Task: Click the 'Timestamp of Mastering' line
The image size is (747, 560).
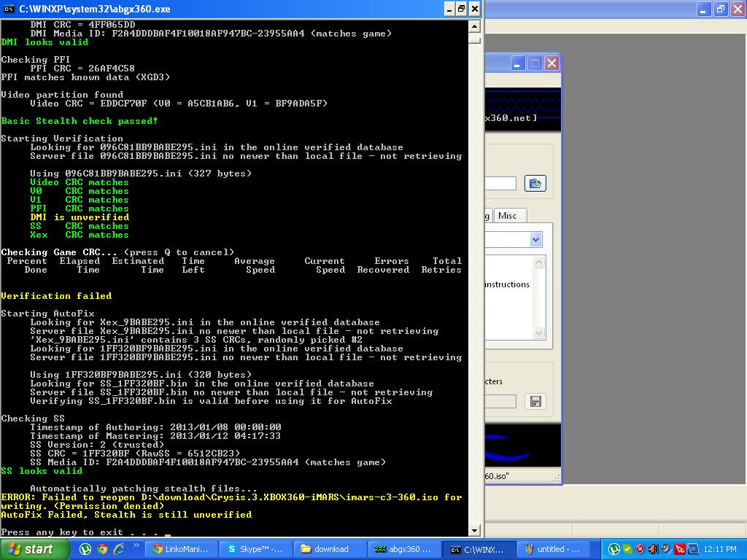Action: point(155,436)
